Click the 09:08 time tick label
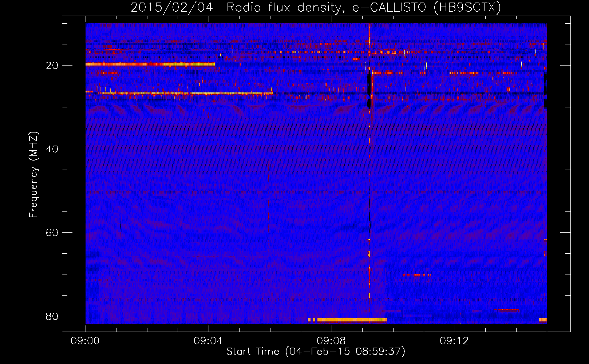Image resolution: width=589 pixels, height=364 pixels. click(331, 341)
